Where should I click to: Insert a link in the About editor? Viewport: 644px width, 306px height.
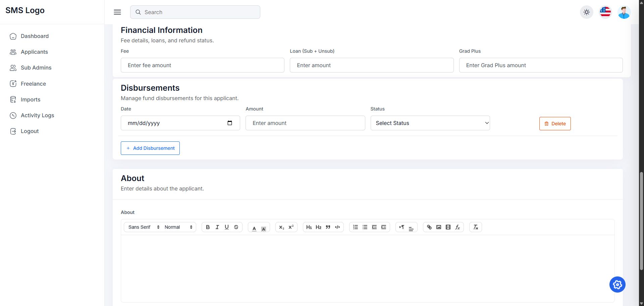coord(429,227)
